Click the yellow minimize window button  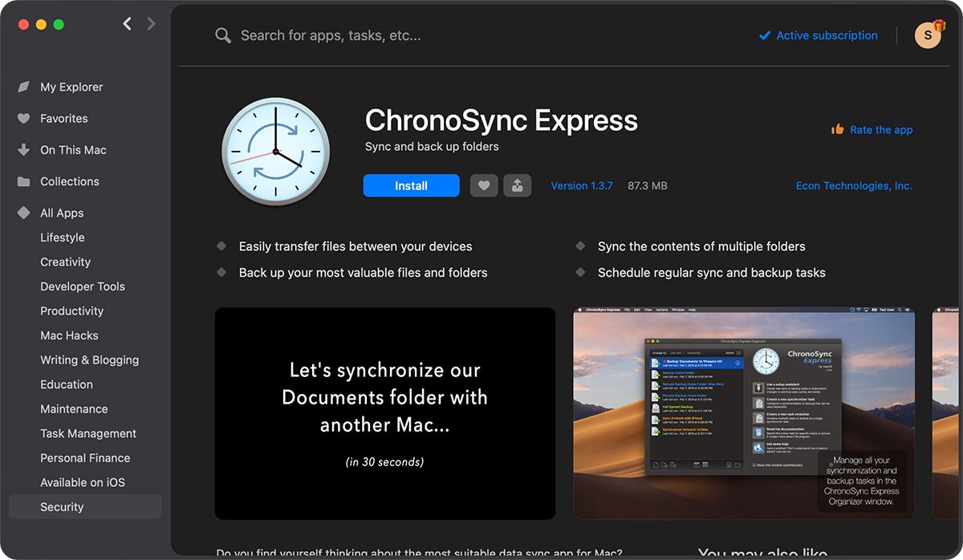[42, 24]
